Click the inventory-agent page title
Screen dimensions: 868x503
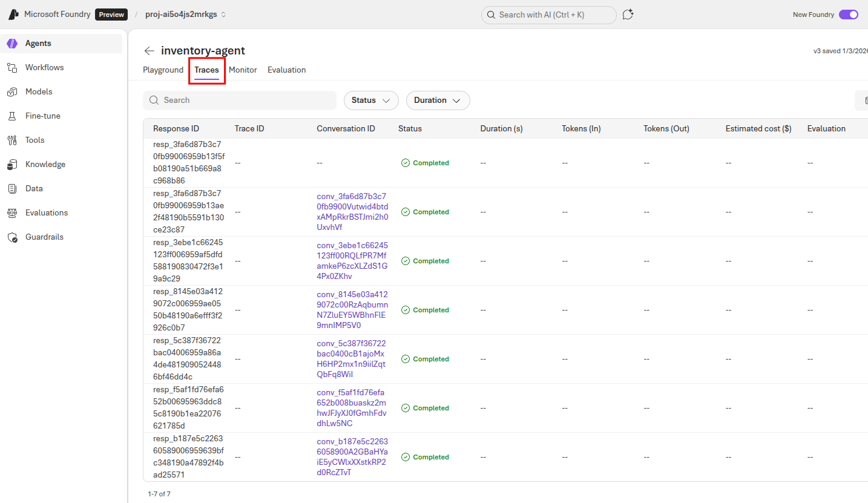(203, 51)
